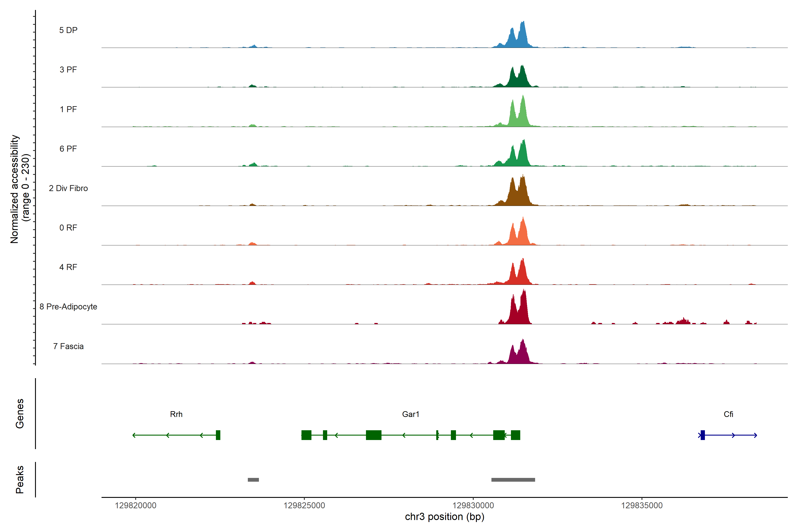Click the Peaks panel label
Viewport: 798px width, 532px height.
(20, 479)
